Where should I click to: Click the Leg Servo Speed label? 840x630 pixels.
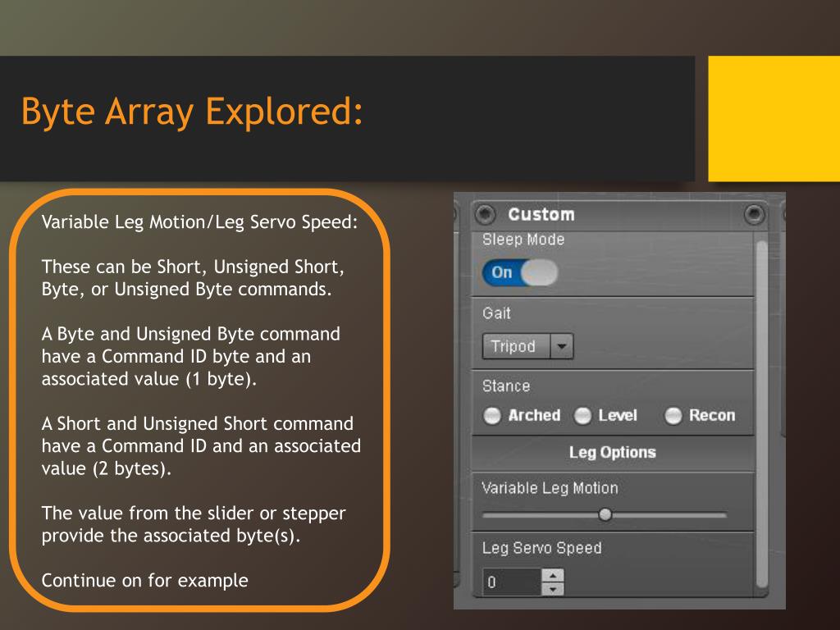(541, 548)
